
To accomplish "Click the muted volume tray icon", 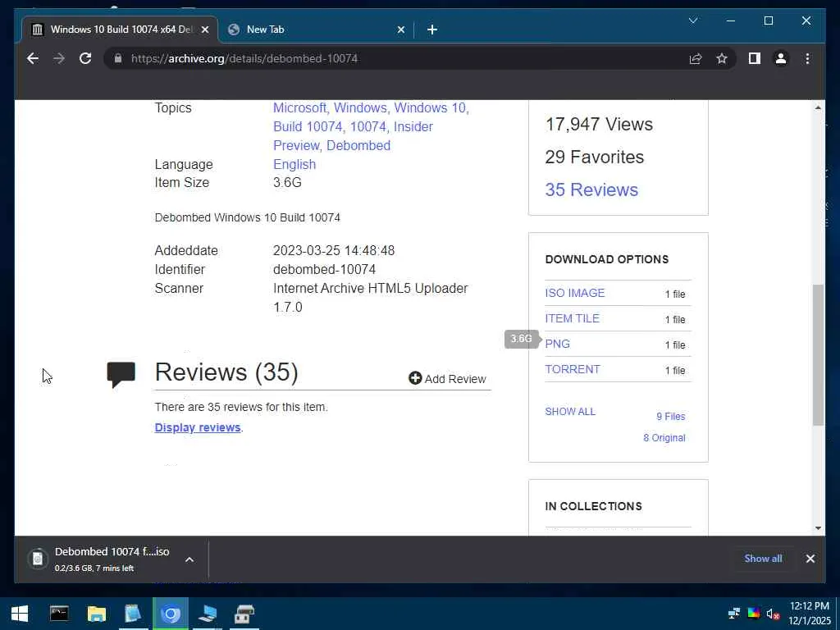I will point(773,614).
